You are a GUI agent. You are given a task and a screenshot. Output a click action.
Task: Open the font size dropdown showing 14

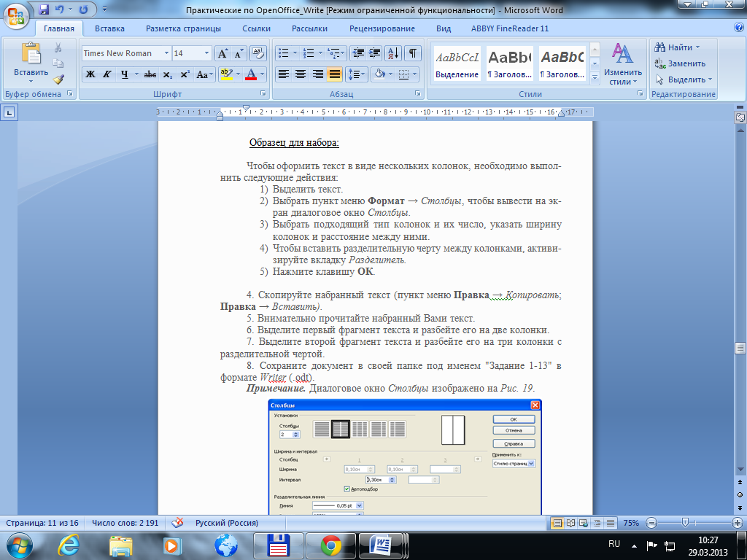click(206, 53)
